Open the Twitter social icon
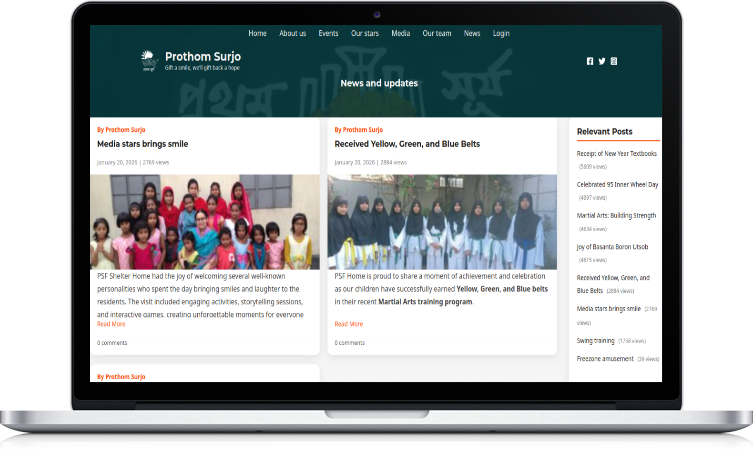The width and height of the screenshot is (753, 450). pos(602,61)
